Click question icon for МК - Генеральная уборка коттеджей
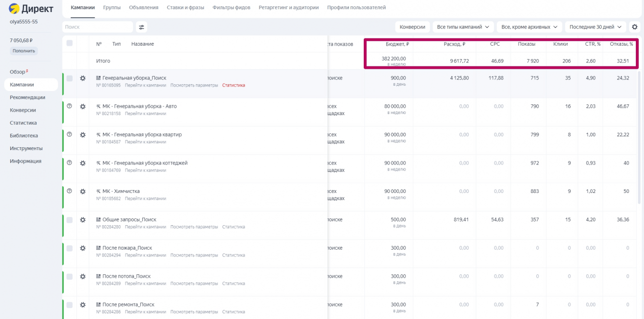644x319 pixels. [69, 163]
